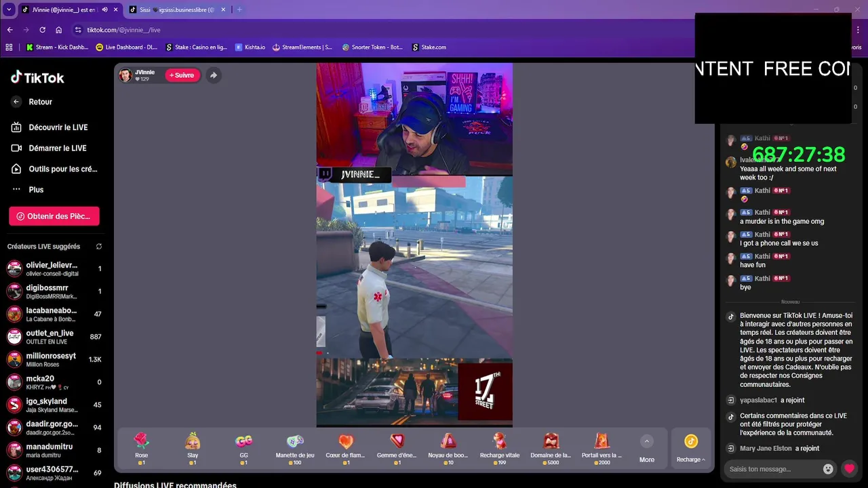
Task: Click the TikTok logo
Action: click(x=37, y=77)
